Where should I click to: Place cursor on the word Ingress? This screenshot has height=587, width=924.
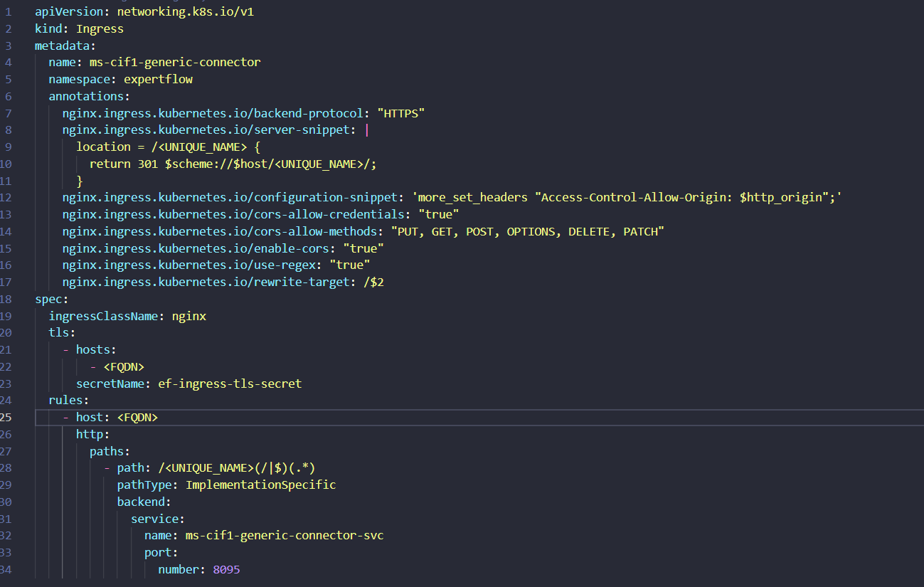100,29
